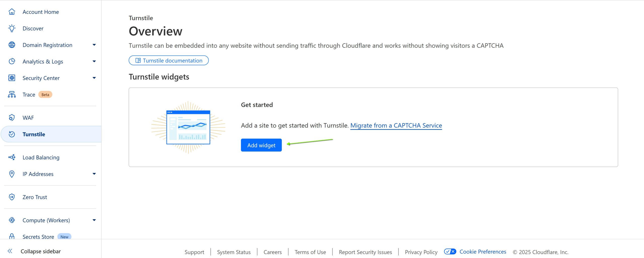644x258 pixels.
Task: Click the Add widget button
Action: [261, 145]
